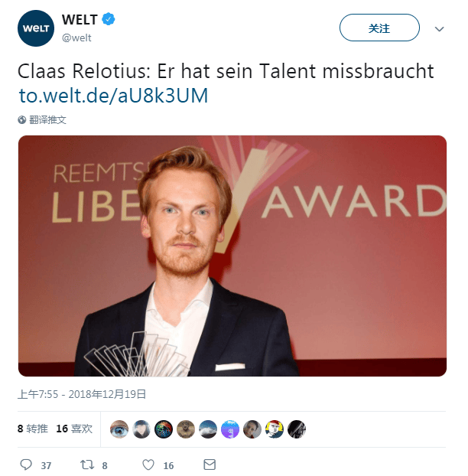This screenshot has width=468, height=476.
Task: Retweet using the retweet arrows icon
Action: 87,465
